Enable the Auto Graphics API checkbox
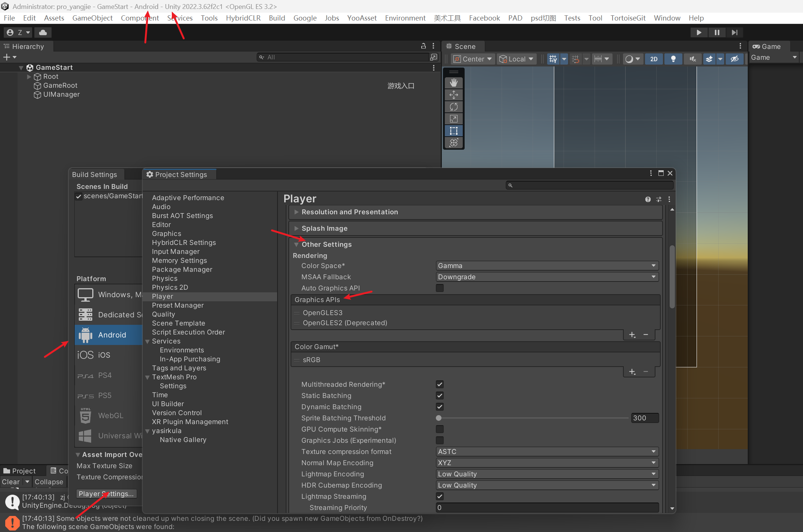This screenshot has width=803, height=532. point(440,288)
